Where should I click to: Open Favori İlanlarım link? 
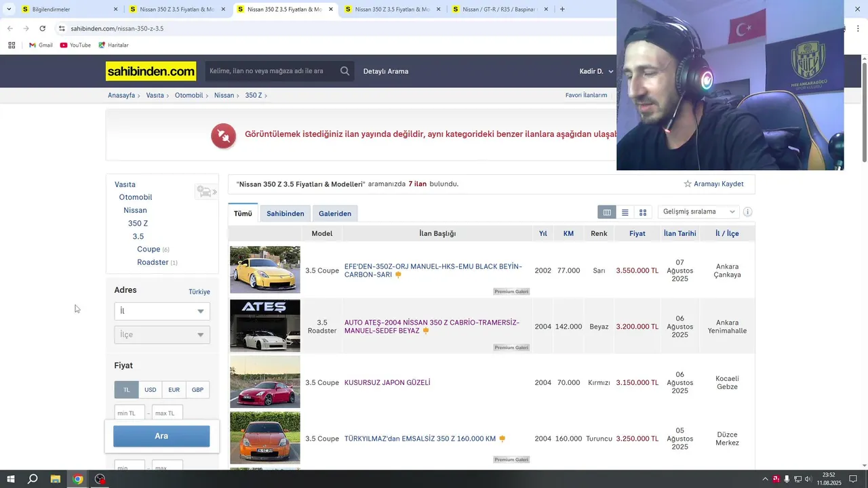pos(586,96)
